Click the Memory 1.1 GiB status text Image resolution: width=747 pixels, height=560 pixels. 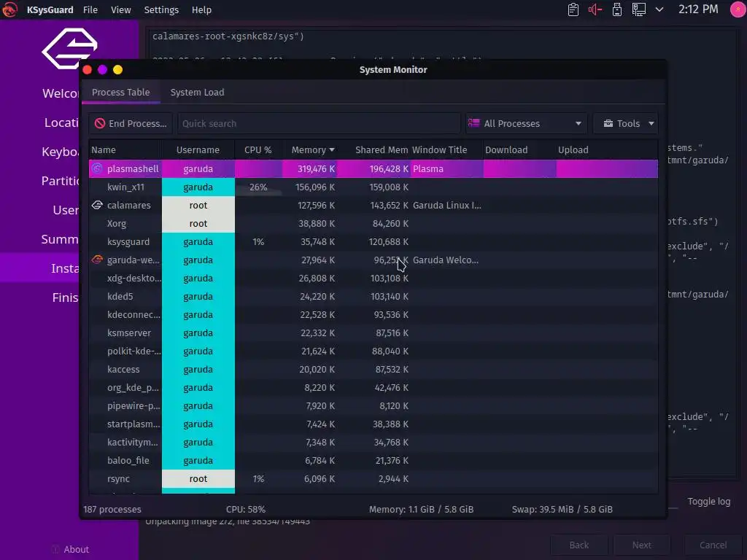pos(421,509)
